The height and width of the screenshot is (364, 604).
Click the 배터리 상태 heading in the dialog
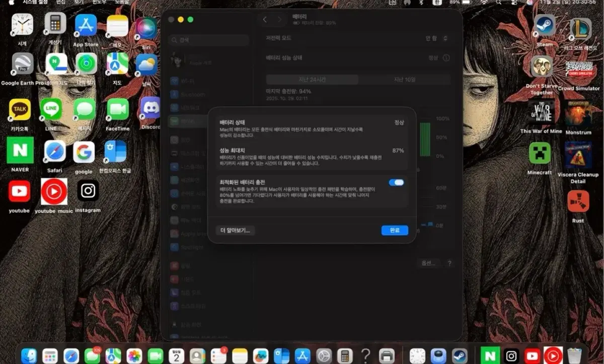232,122
